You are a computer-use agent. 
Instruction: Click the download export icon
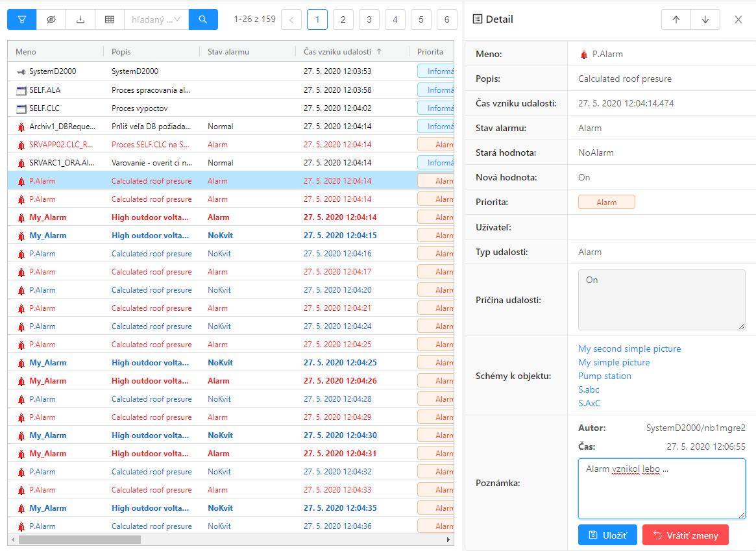pyautogui.click(x=80, y=19)
